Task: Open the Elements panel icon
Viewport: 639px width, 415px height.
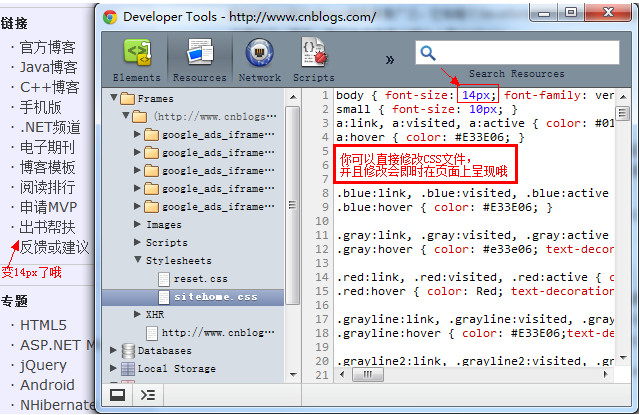Action: 136,58
